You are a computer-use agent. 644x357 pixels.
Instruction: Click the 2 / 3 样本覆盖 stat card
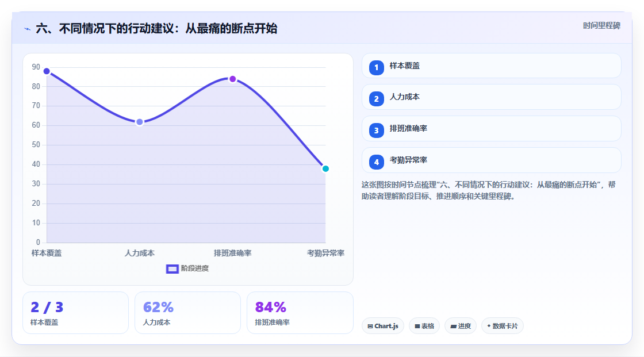[x=75, y=313]
